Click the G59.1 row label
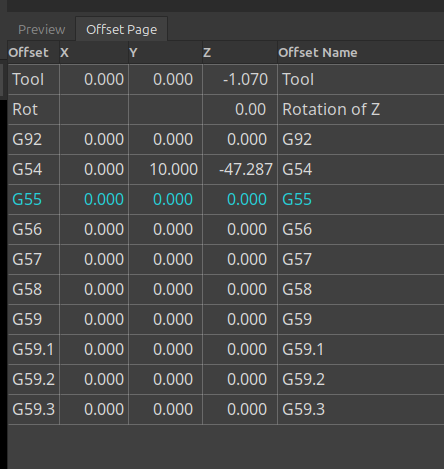The image size is (444, 469). (34, 349)
